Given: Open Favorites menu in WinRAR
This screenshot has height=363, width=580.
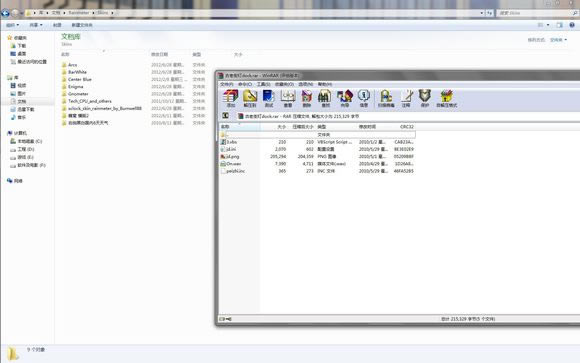Looking at the screenshot, I should [x=284, y=84].
